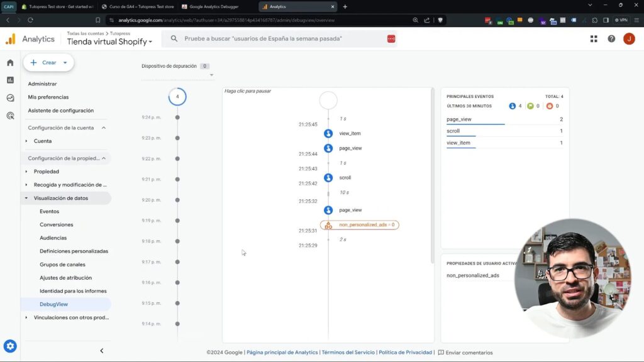This screenshot has height=362, width=644.
Task: Click the orange errors count icon
Action: tap(550, 106)
